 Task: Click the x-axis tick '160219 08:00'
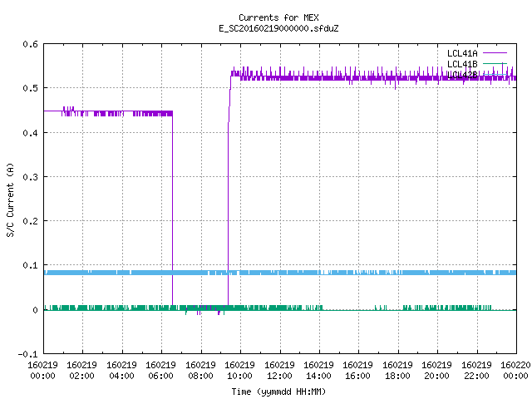coord(200,370)
